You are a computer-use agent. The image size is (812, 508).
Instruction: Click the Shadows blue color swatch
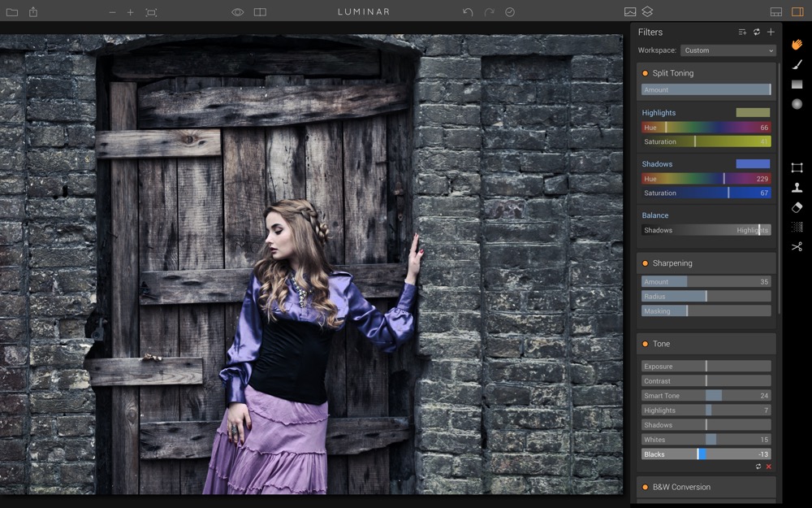pos(753,164)
